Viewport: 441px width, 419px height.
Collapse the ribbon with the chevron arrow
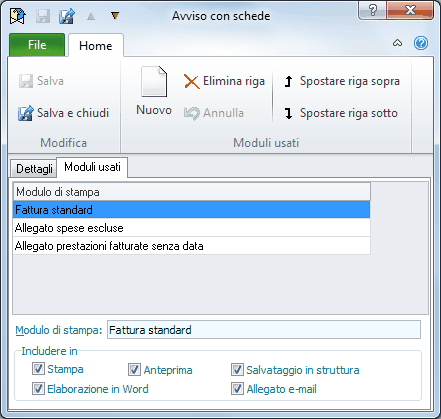coord(397,43)
